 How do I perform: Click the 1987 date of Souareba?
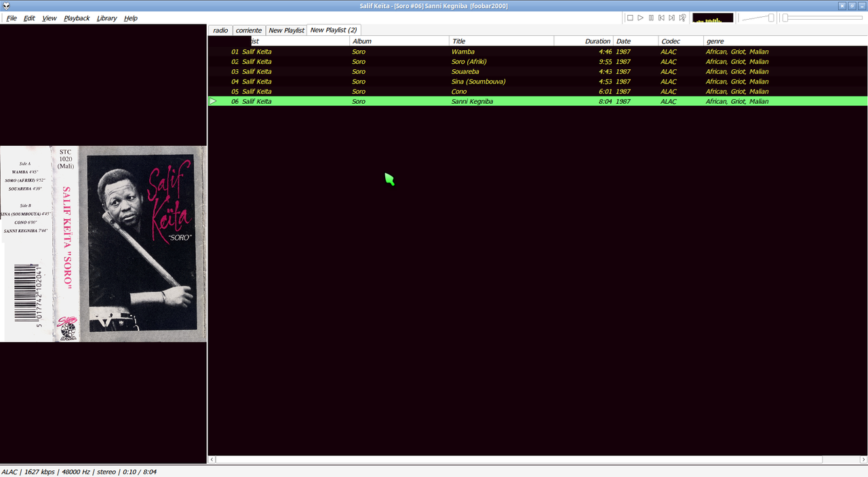[x=623, y=71]
